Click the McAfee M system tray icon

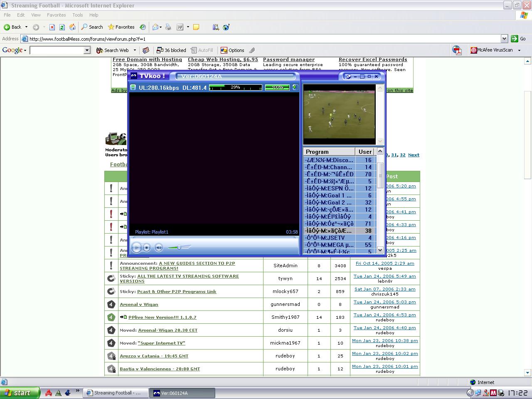point(493,393)
